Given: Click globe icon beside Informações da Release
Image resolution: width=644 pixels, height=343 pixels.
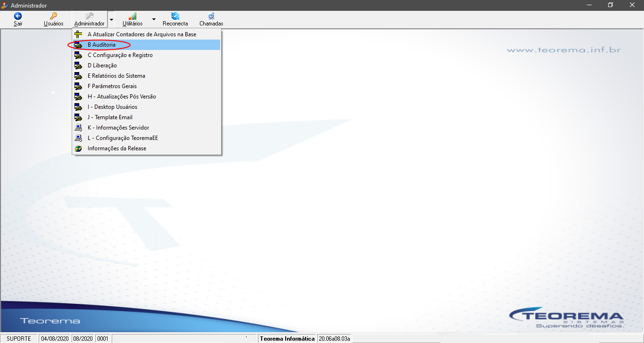Looking at the screenshot, I should coord(78,148).
